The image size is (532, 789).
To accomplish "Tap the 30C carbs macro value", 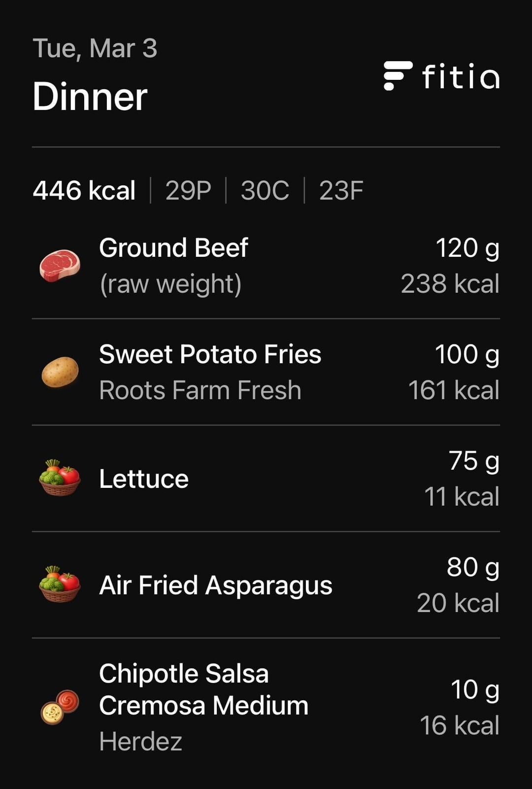I will tap(265, 191).
